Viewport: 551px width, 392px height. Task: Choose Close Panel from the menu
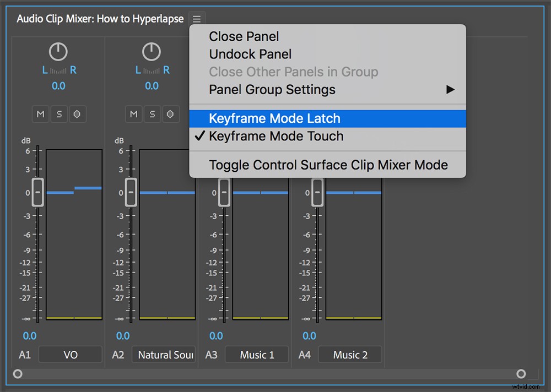click(244, 36)
